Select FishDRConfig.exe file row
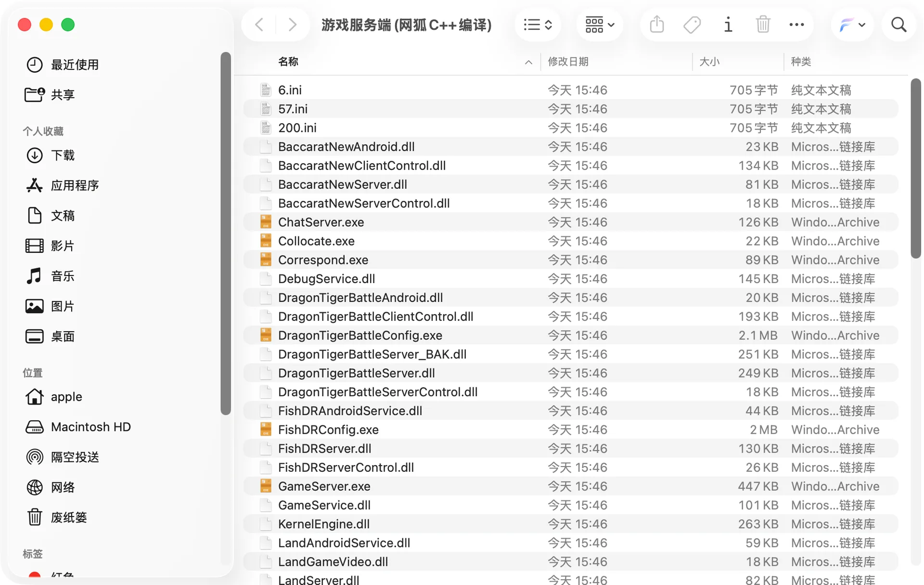The height and width of the screenshot is (585, 924). (571, 429)
